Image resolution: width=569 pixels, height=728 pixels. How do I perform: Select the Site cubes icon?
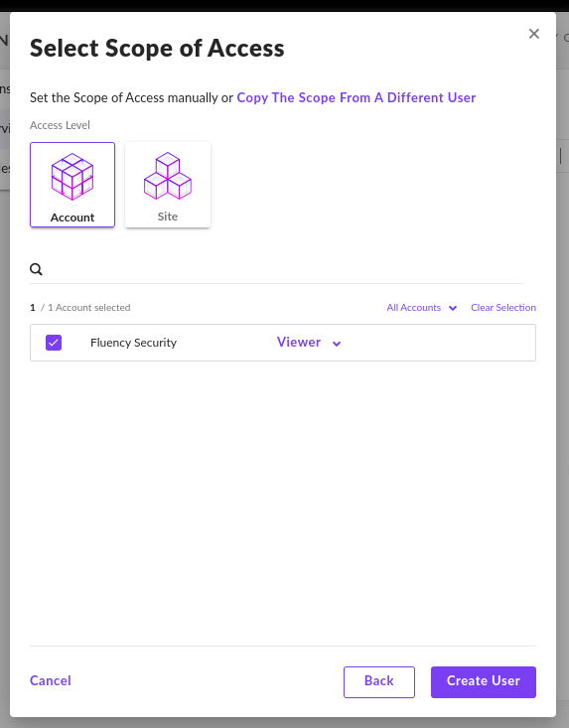168,176
